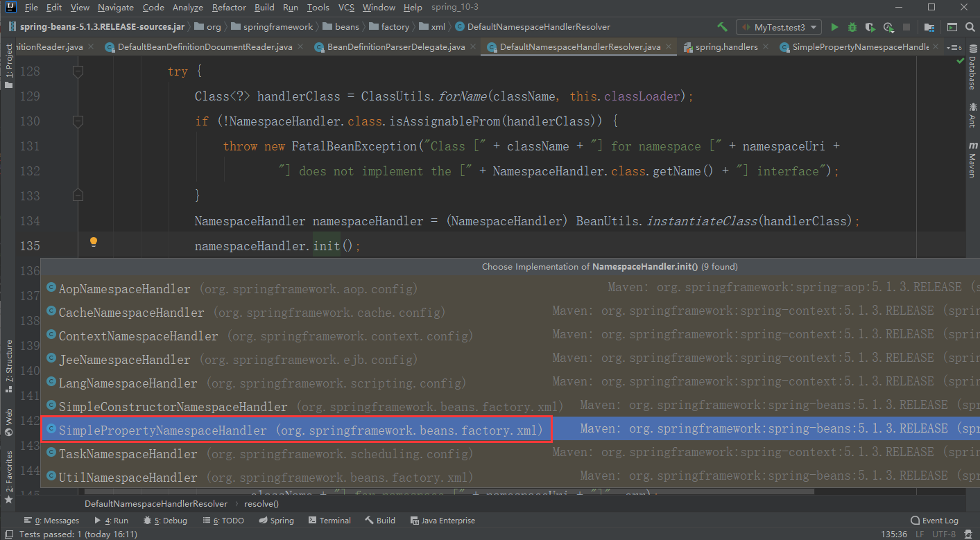This screenshot has height=540, width=980.
Task: Click the grey stop square icon
Action: click(x=906, y=27)
